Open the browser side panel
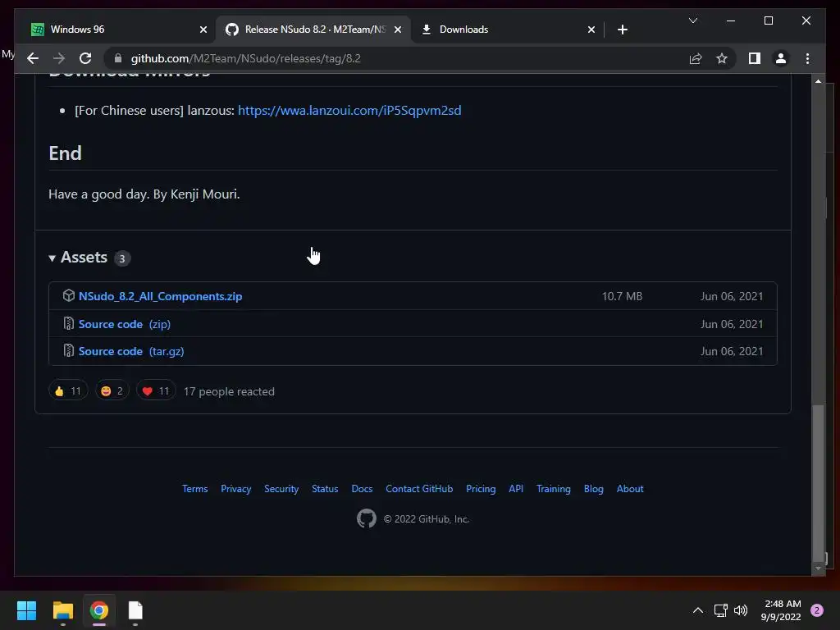Image resolution: width=840 pixels, height=630 pixels. click(755, 58)
